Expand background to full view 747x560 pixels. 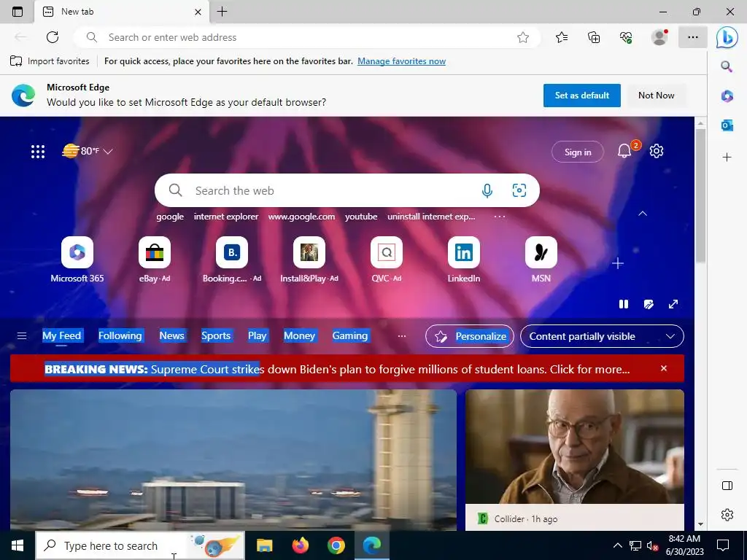click(x=673, y=304)
